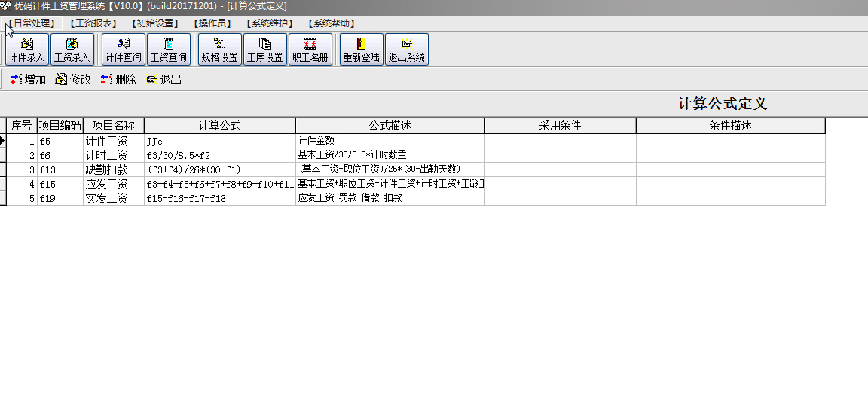Click code cell f13
The image size is (868, 400).
point(60,169)
